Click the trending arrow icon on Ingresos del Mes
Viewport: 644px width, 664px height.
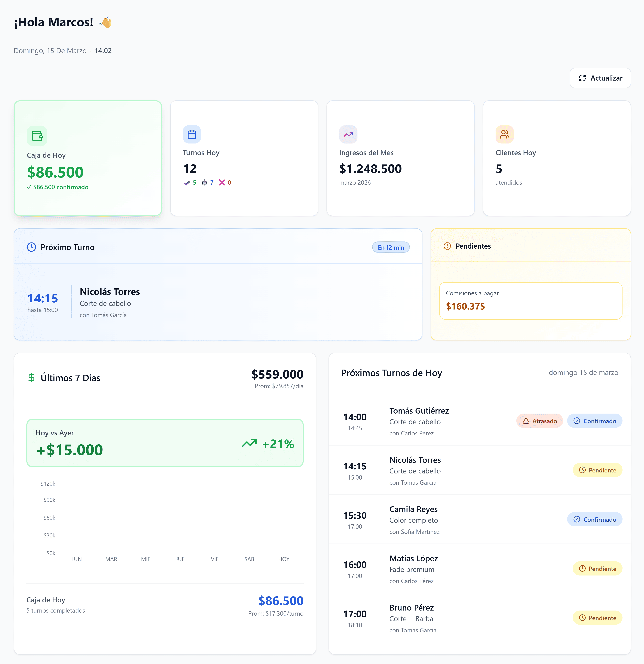click(348, 134)
